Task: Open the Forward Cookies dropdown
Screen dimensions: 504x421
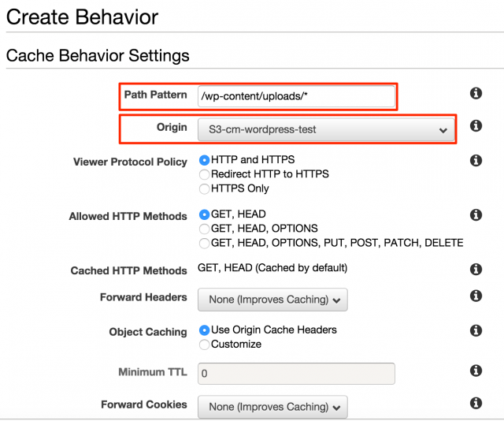Action: click(x=272, y=407)
